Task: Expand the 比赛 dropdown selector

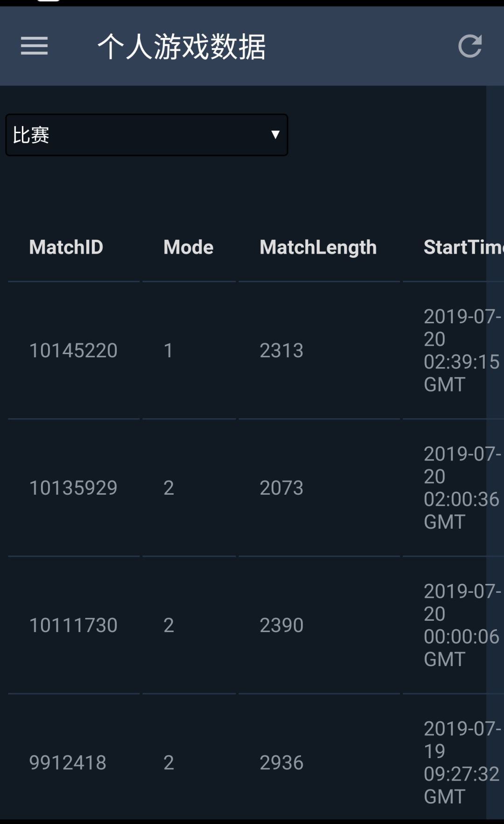Action: tap(147, 135)
